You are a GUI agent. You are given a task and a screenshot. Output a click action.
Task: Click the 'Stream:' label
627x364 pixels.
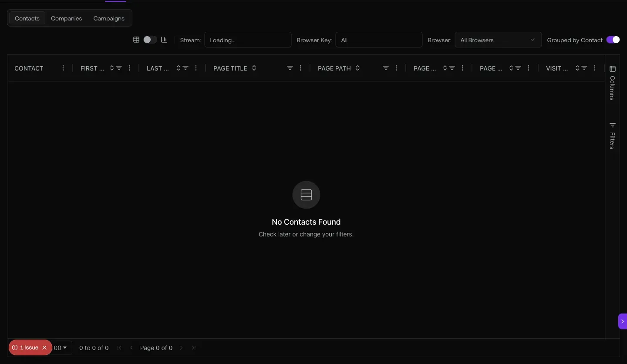(x=190, y=40)
